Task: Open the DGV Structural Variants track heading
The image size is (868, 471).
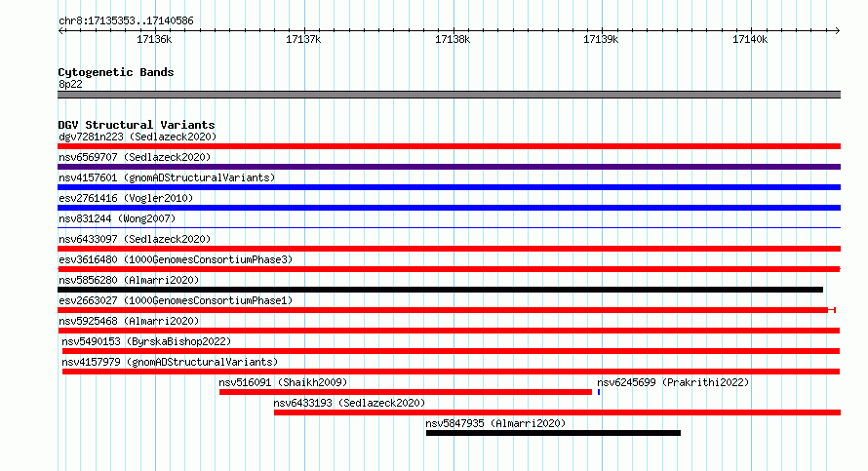Action: coord(137,125)
